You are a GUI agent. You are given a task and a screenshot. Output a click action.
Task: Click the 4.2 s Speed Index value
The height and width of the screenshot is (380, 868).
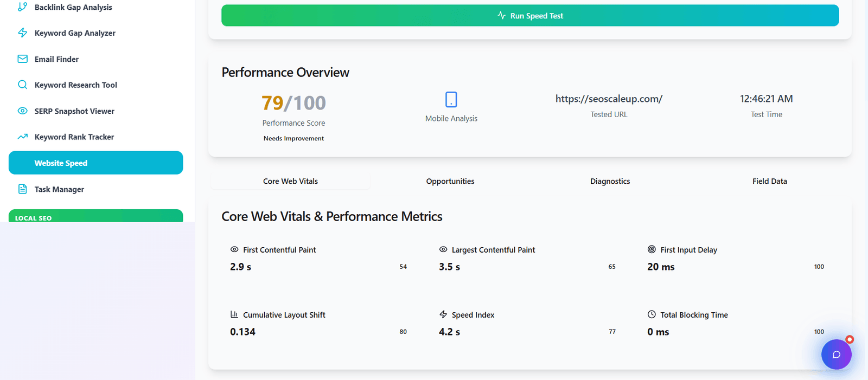click(x=449, y=332)
